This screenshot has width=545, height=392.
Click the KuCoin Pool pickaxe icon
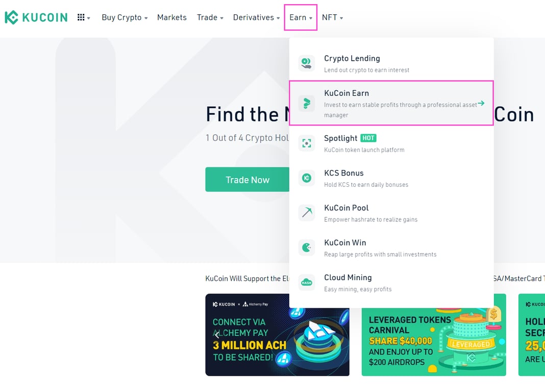click(307, 213)
